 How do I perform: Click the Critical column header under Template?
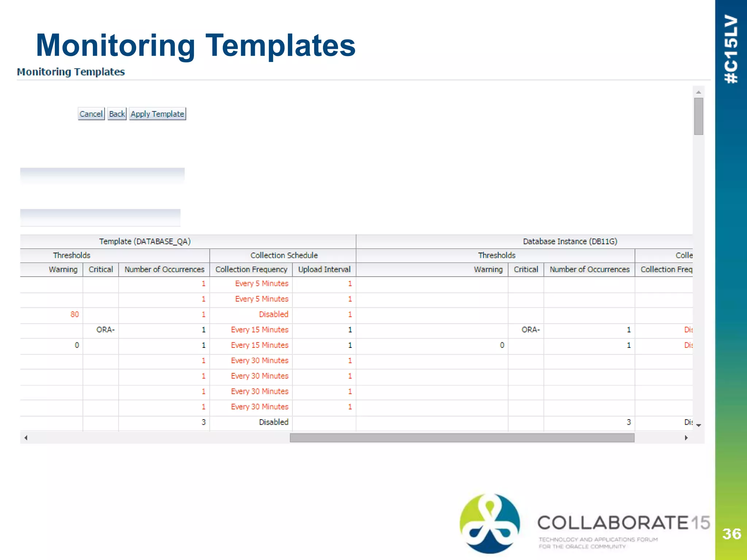coord(101,269)
